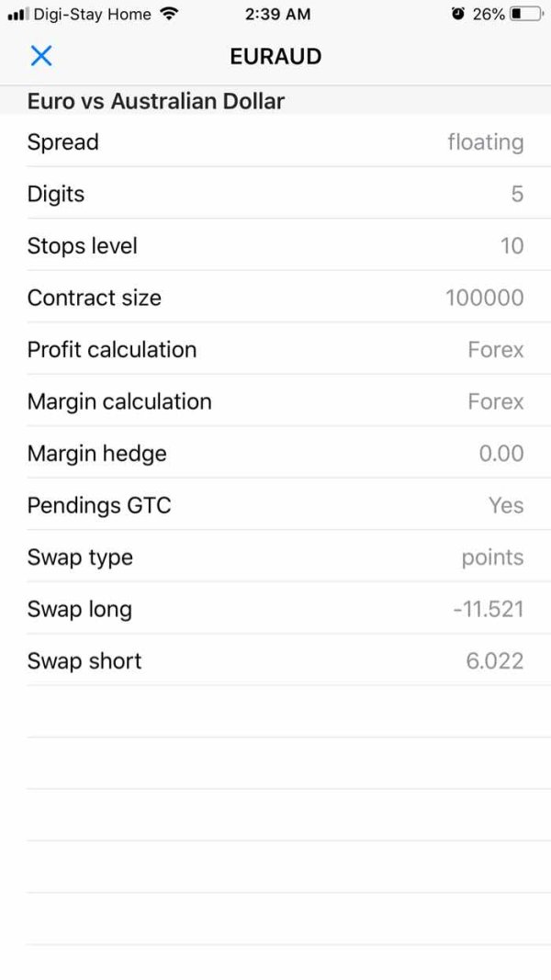The height and width of the screenshot is (980, 551).
Task: Tap the battery icon in the status bar
Action: tap(526, 14)
